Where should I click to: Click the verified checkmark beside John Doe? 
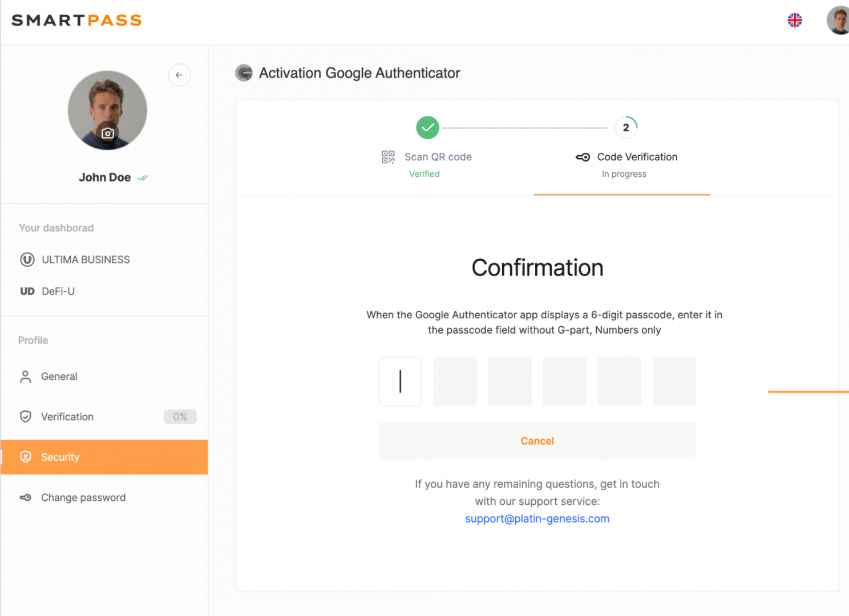click(143, 178)
